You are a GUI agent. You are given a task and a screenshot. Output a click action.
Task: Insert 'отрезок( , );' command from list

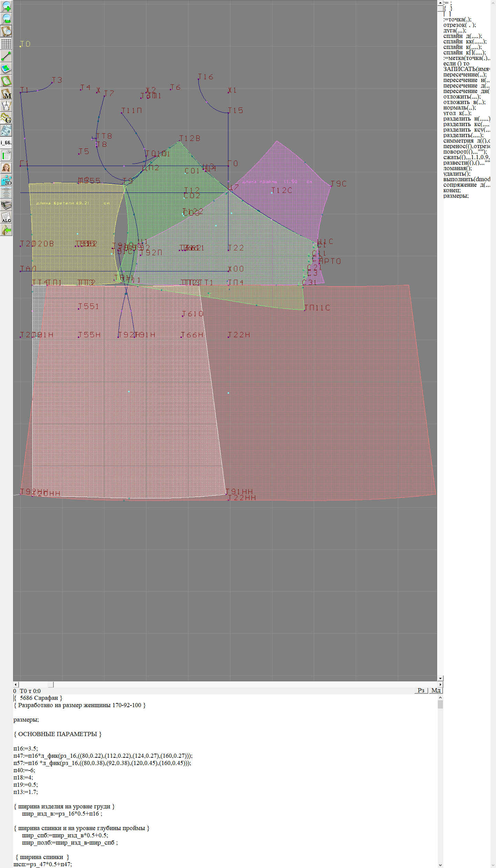459,25
